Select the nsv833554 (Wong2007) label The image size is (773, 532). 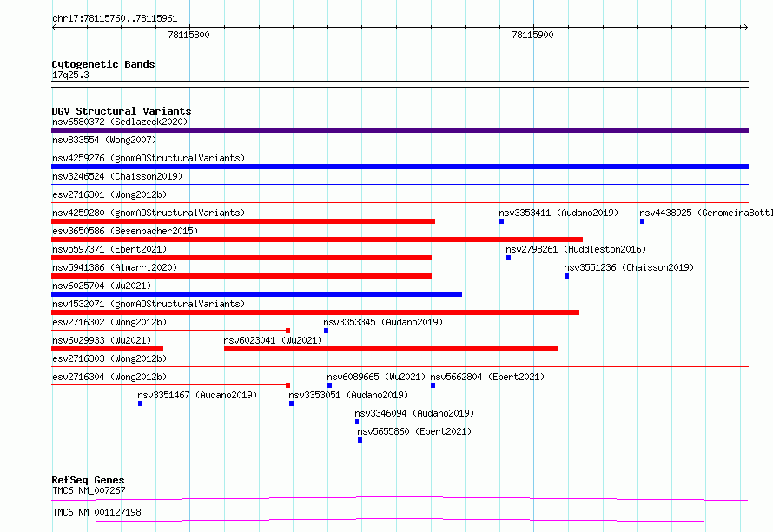pos(104,140)
